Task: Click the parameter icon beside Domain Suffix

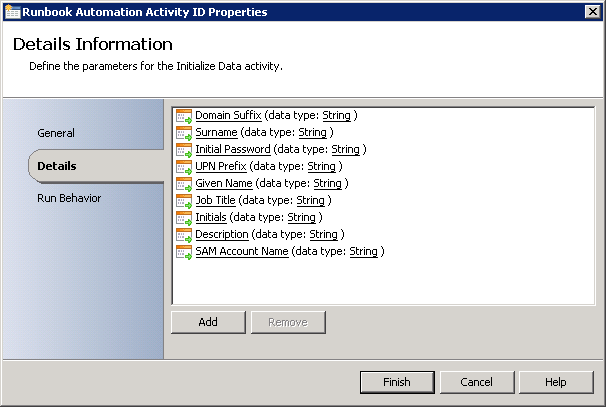Action: [183, 116]
